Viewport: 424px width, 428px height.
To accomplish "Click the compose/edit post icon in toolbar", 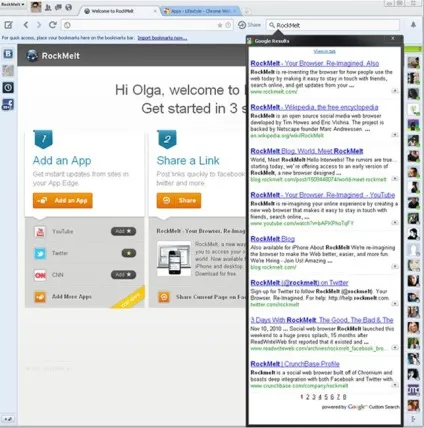I will 8,25.
